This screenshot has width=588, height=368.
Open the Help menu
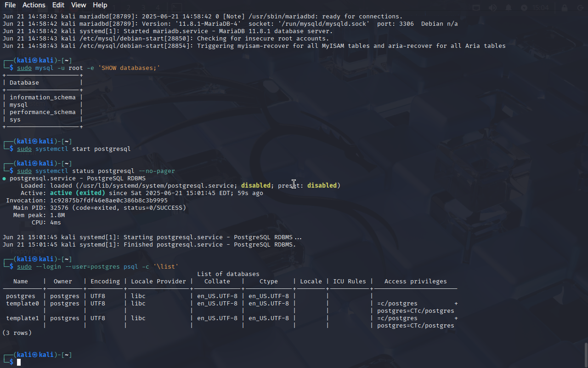tap(100, 5)
